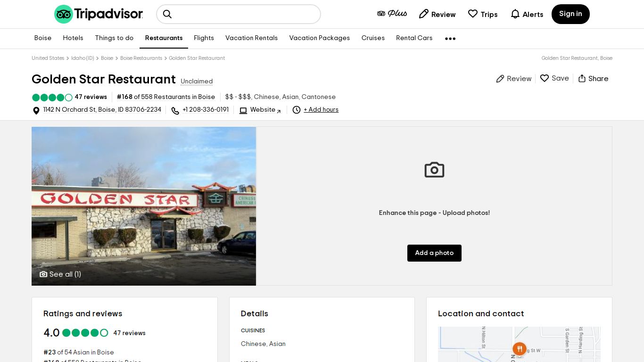Screen dimensions: 644x362
Task: Click the #168 of 558 Restaurants ranking link
Action: (166, 97)
